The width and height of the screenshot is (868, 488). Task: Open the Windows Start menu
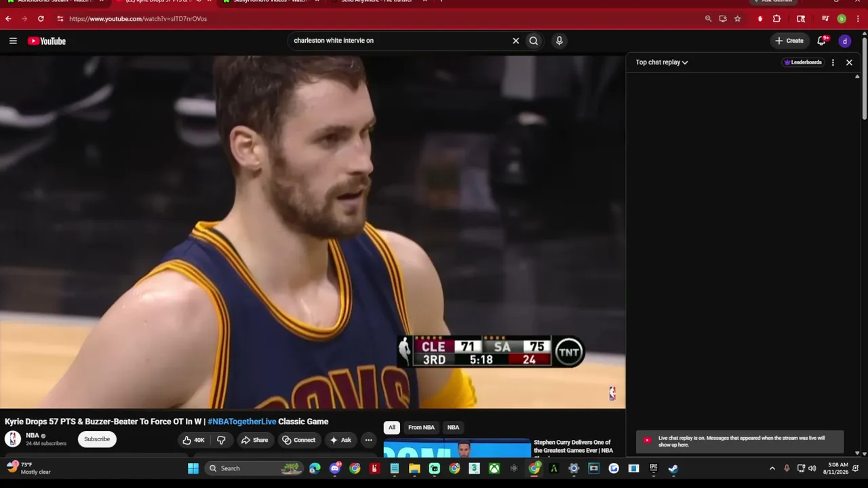(x=193, y=468)
